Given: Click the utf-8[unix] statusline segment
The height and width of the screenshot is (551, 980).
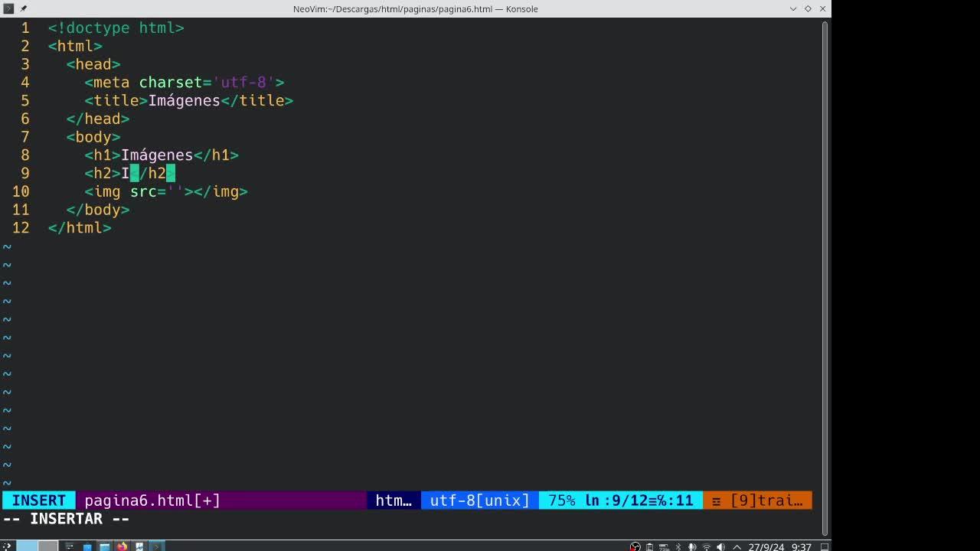Looking at the screenshot, I should click(479, 500).
